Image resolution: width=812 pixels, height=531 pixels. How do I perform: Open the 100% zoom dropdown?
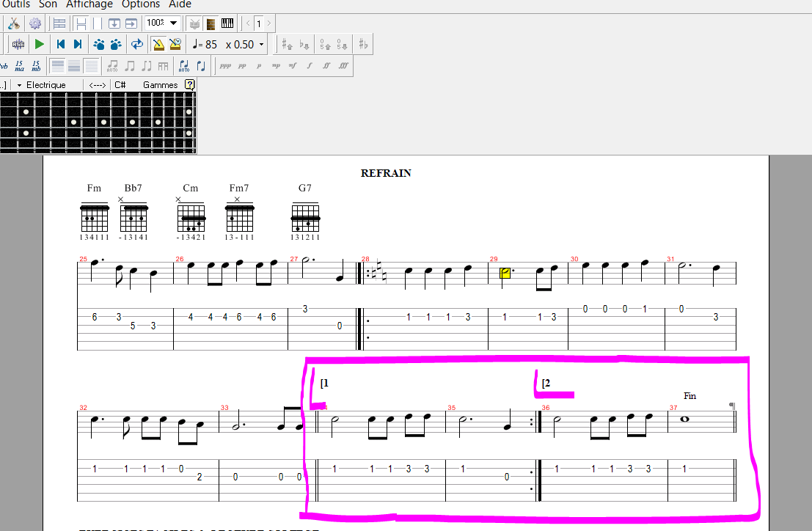tap(162, 23)
